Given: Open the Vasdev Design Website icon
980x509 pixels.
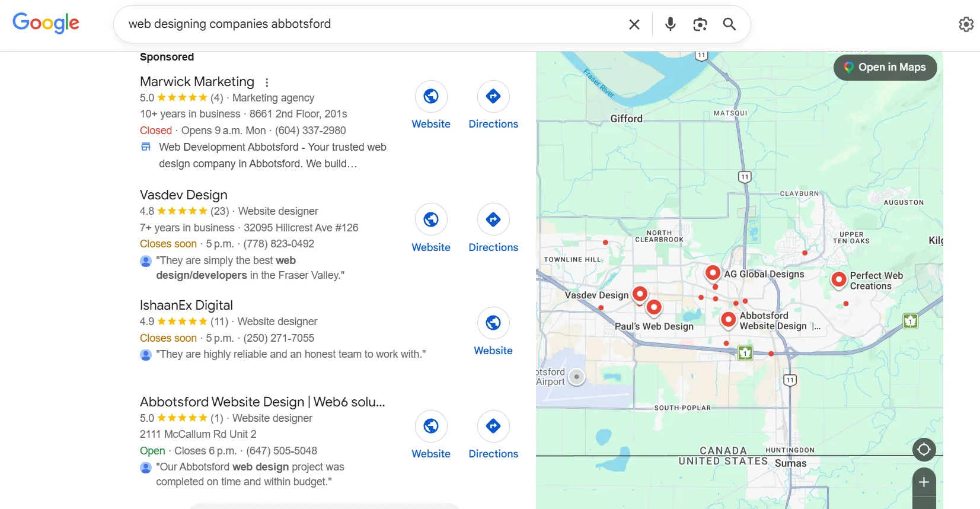Looking at the screenshot, I should [431, 219].
